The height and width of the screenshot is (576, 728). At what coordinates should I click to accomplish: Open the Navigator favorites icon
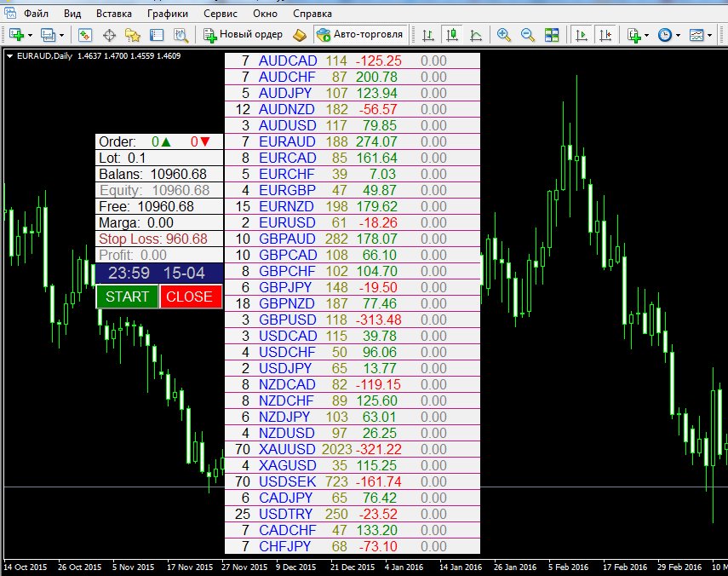pyautogui.click(x=133, y=35)
